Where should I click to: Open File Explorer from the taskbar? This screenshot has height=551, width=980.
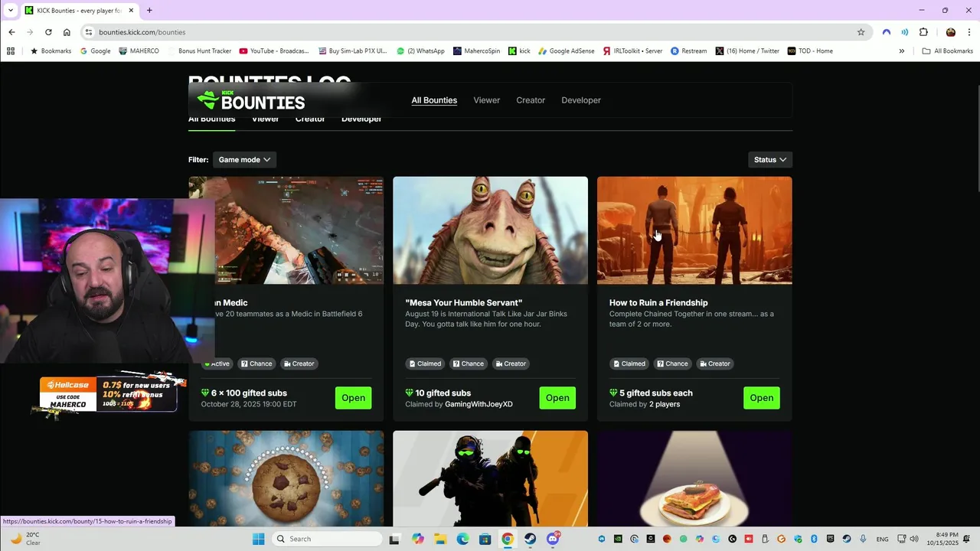(440, 539)
